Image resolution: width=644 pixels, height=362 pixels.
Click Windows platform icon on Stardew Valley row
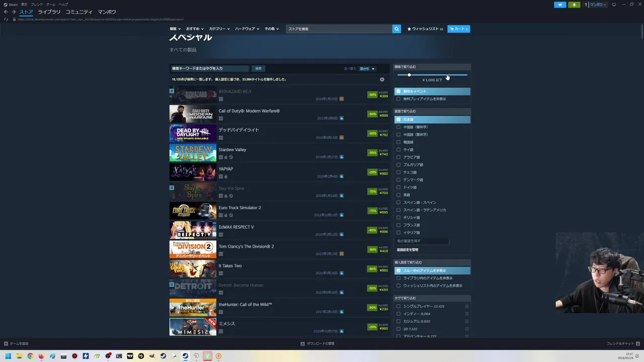tap(221, 157)
